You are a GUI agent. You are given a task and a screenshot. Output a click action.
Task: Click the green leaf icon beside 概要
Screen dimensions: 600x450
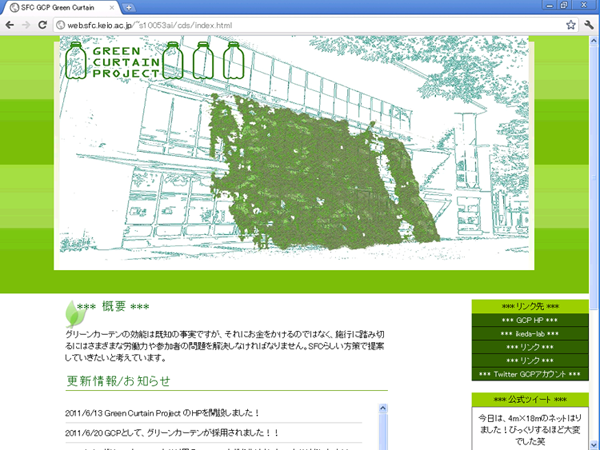(x=74, y=314)
